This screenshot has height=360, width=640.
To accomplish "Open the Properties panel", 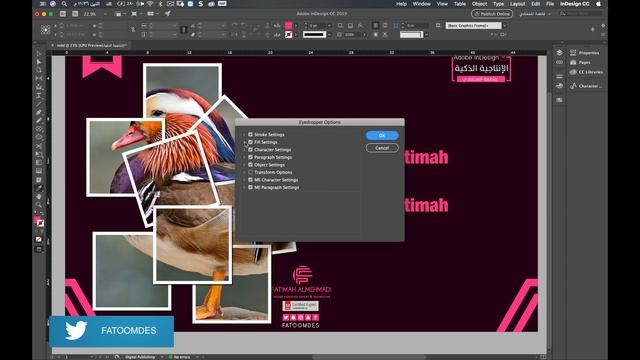I will point(584,53).
